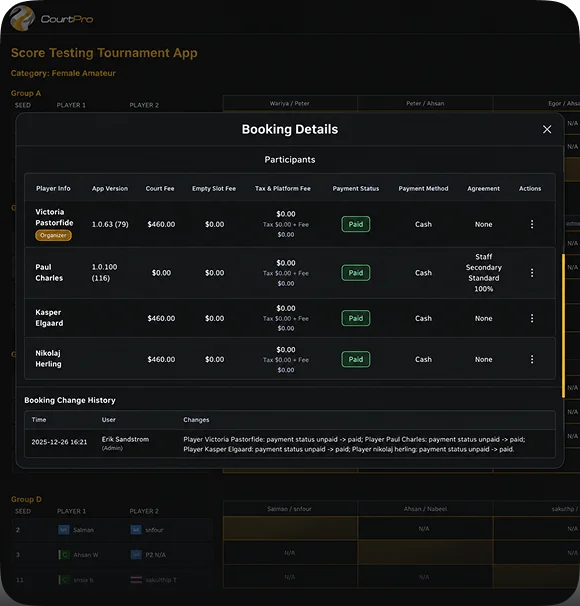
Task: Click app version 1.0.63 (79)
Action: pyautogui.click(x=110, y=224)
